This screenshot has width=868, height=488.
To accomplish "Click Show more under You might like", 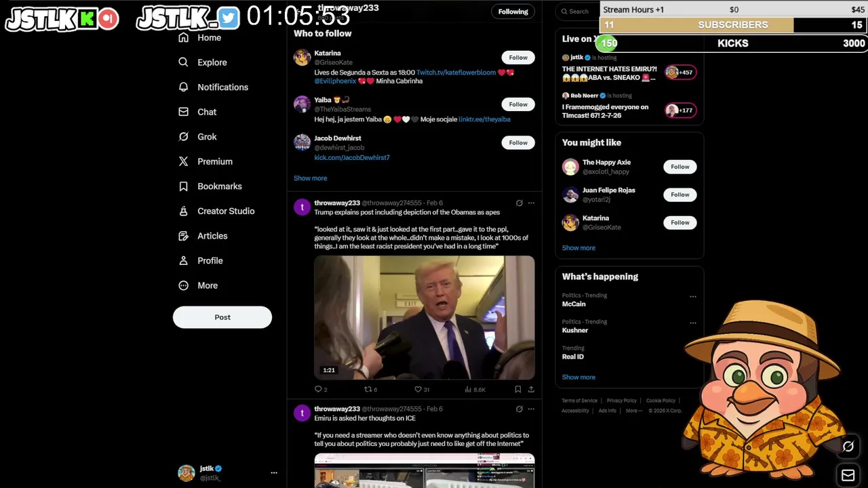I will [578, 248].
